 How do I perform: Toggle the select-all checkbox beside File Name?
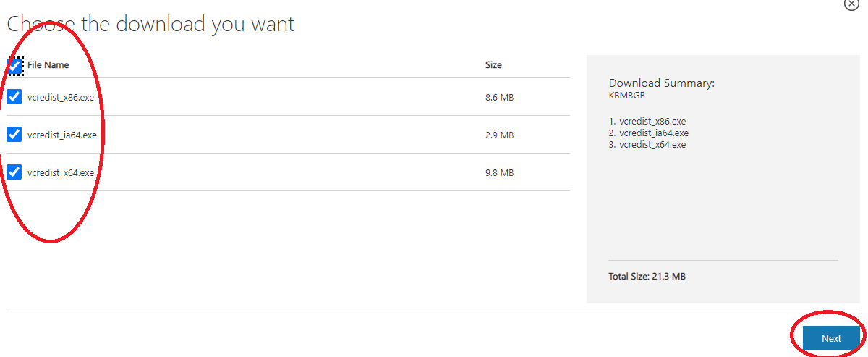pos(14,66)
